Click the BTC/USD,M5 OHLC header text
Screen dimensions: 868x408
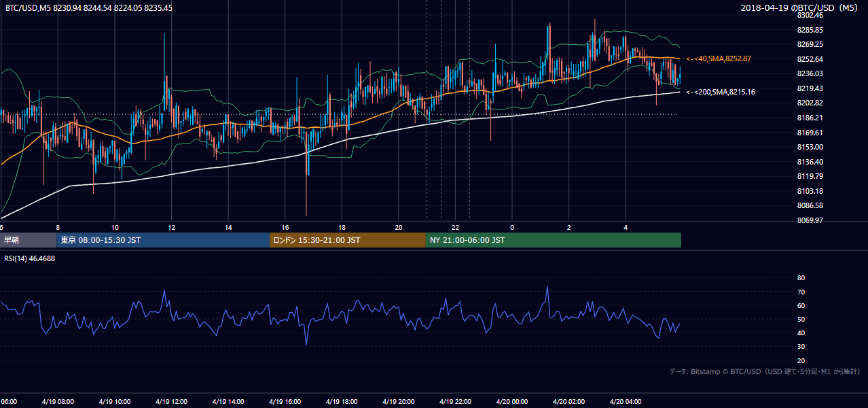click(x=88, y=7)
